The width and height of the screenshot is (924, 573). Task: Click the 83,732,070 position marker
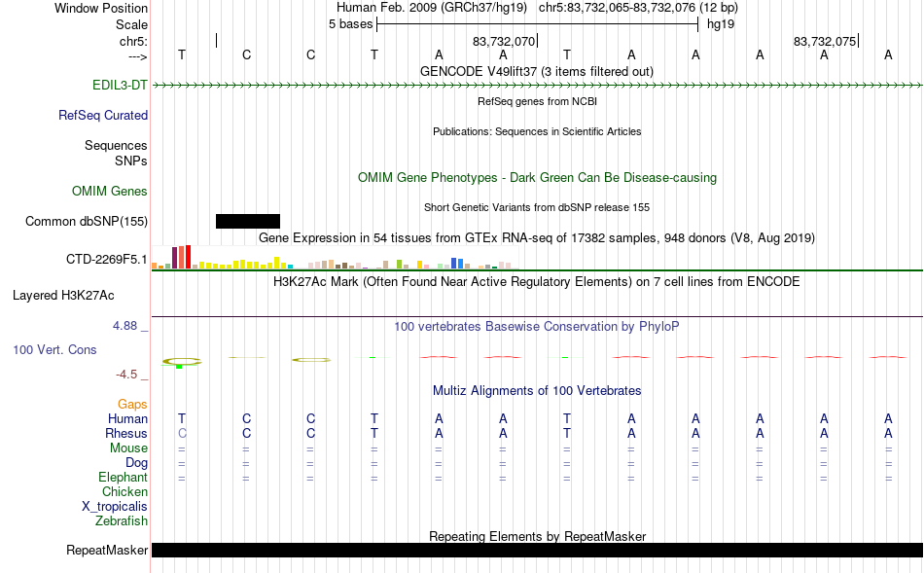click(505, 41)
